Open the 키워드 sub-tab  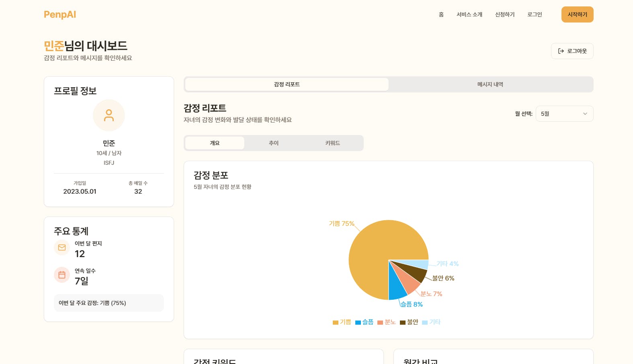click(332, 143)
